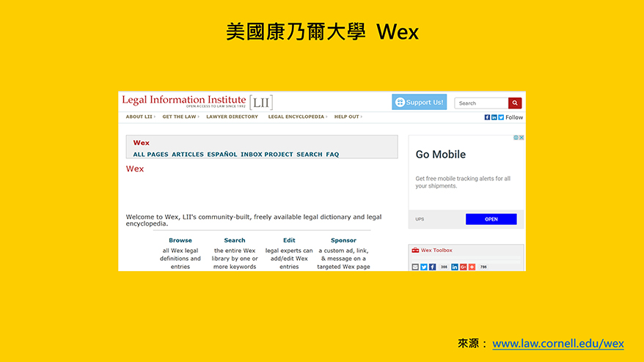Viewport: 644px width, 362px height.
Task: Open the LinkedIn follow icon in header
Action: [x=494, y=117]
